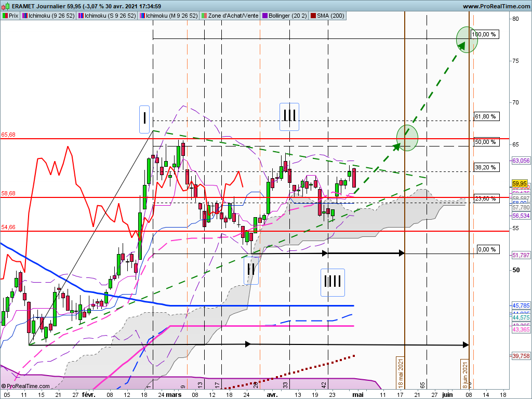Screen dimensions: 532x399
Task: Click the 0,00 % Fibonacci label
Action: 488,249
